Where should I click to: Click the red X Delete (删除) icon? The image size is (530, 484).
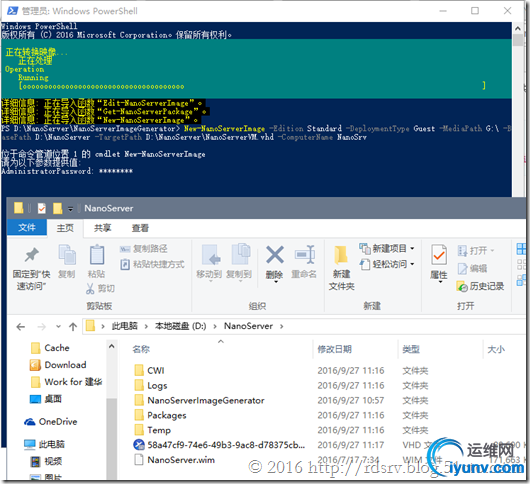pos(274,264)
